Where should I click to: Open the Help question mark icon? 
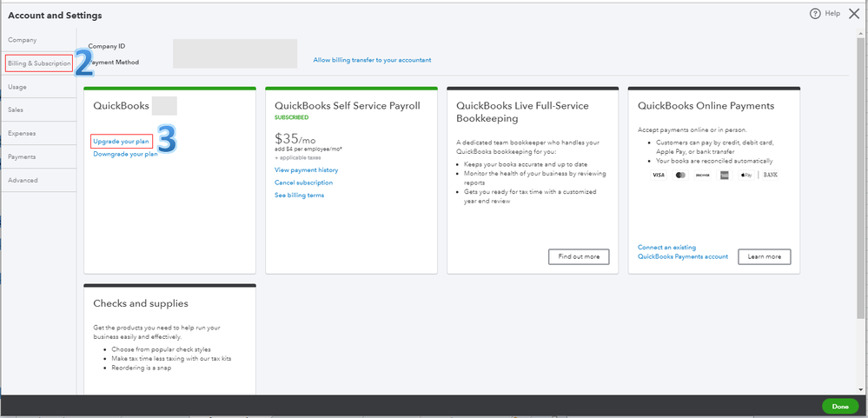[x=815, y=14]
